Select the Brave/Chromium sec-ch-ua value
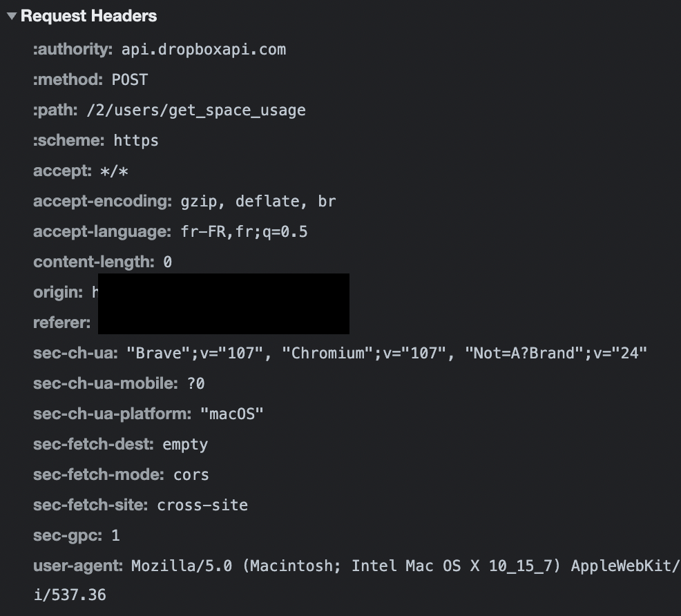This screenshot has height=616, width=681. 386,354
